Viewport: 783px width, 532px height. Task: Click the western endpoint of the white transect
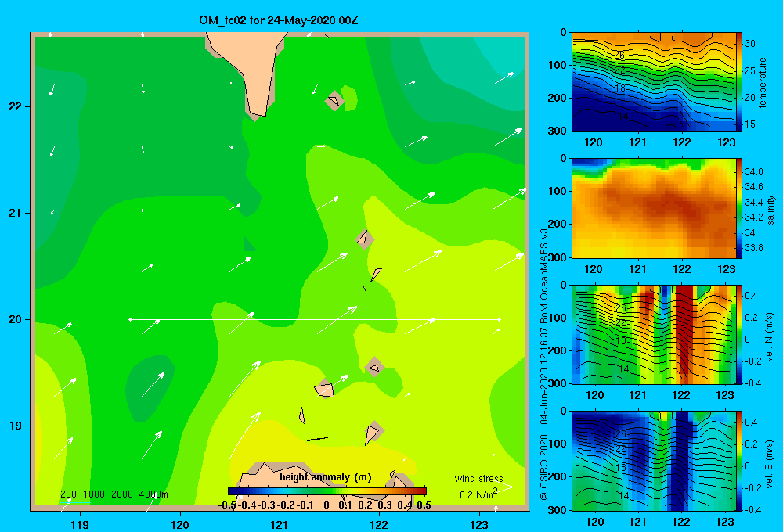pos(130,319)
